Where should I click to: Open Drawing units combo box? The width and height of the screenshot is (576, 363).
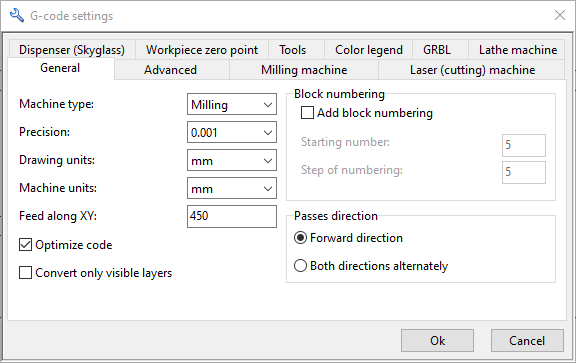(232, 160)
